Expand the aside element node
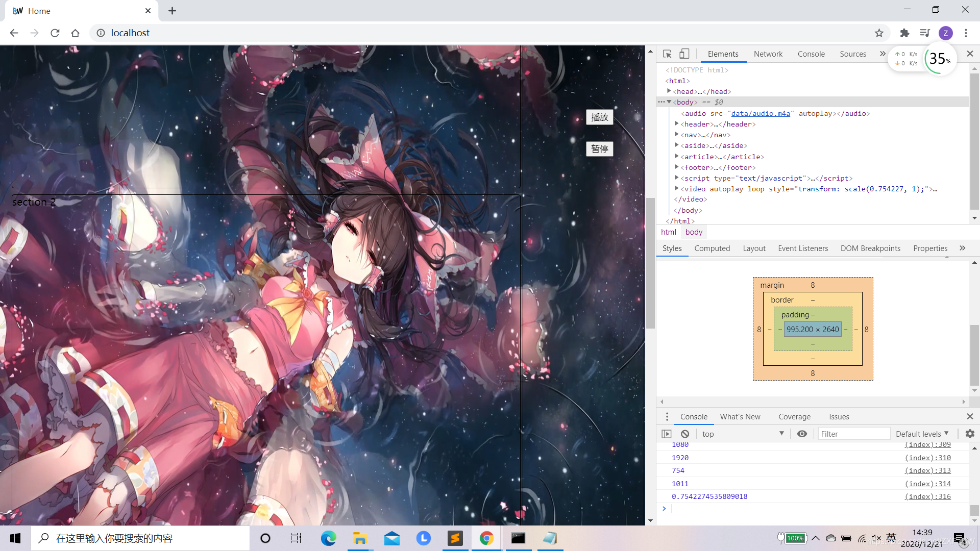The image size is (980, 551). click(677, 145)
